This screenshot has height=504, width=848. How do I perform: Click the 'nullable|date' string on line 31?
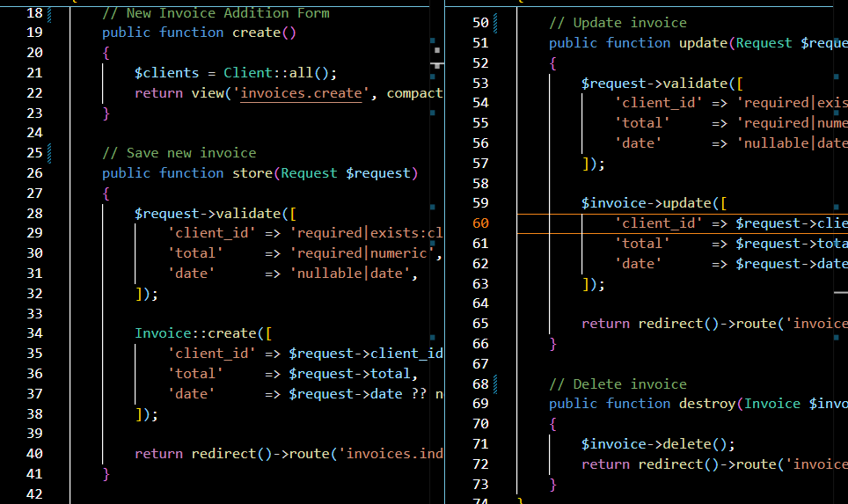pos(349,273)
